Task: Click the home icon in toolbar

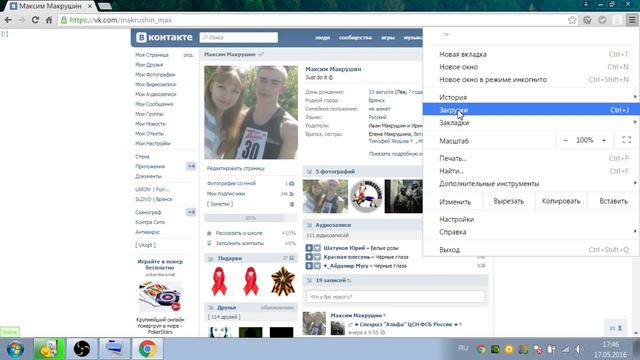Action: (x=49, y=20)
